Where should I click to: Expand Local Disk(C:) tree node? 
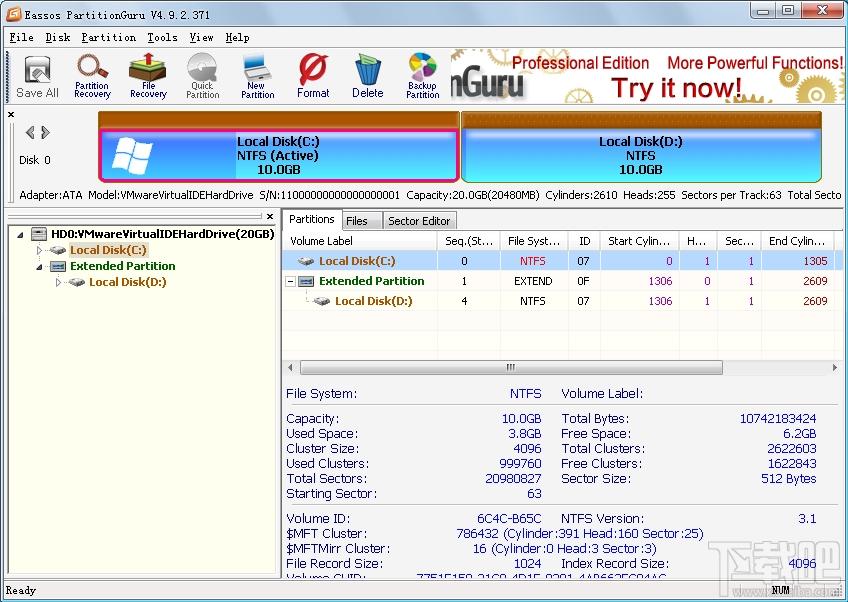(39, 250)
